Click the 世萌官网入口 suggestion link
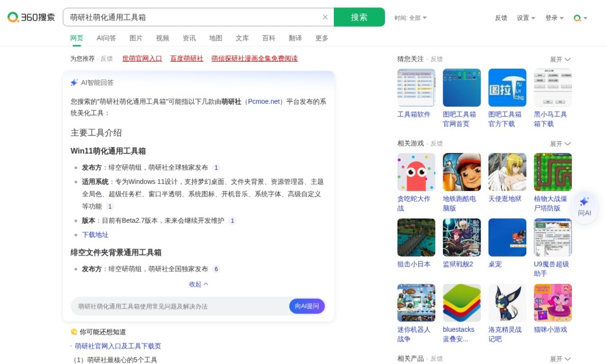This screenshot has height=364, width=607. pyautogui.click(x=142, y=58)
